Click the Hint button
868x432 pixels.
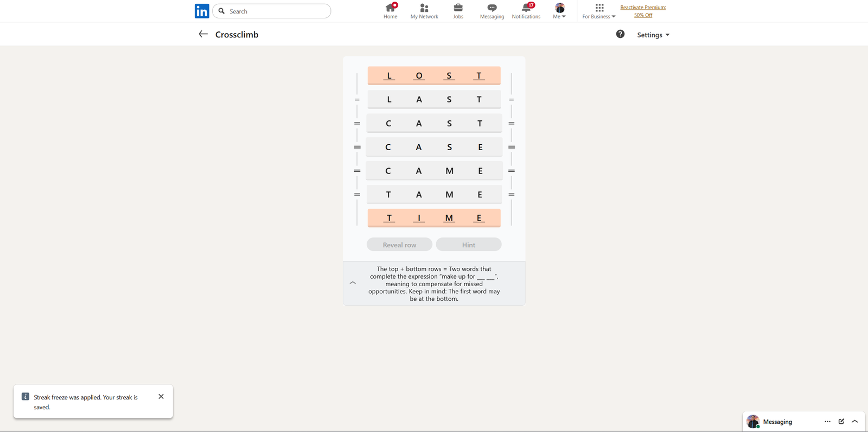coord(469,244)
